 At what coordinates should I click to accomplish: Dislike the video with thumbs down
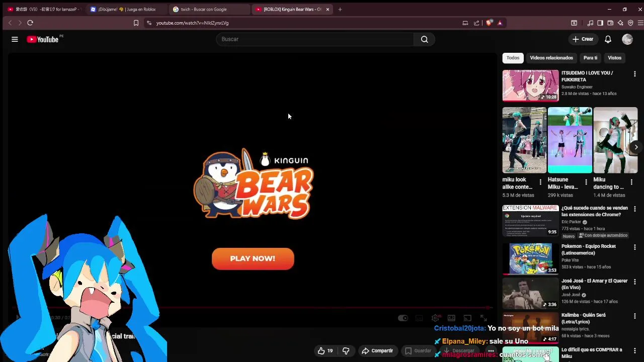(346, 350)
